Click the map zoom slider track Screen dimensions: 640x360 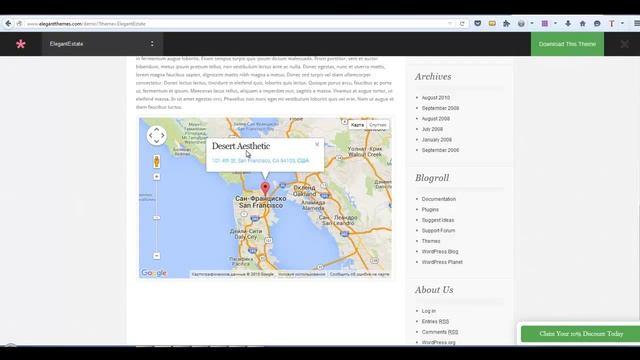click(x=156, y=216)
